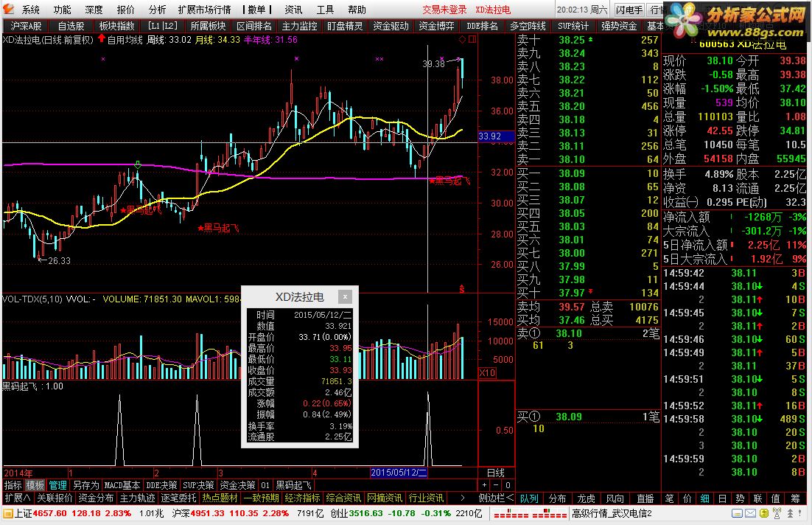Select the 区间排名 tab

pyautogui.click(x=254, y=26)
